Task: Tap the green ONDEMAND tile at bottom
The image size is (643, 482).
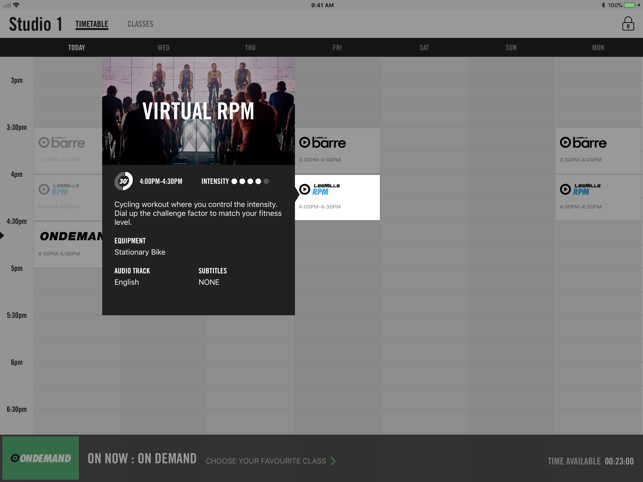Action: tap(41, 458)
